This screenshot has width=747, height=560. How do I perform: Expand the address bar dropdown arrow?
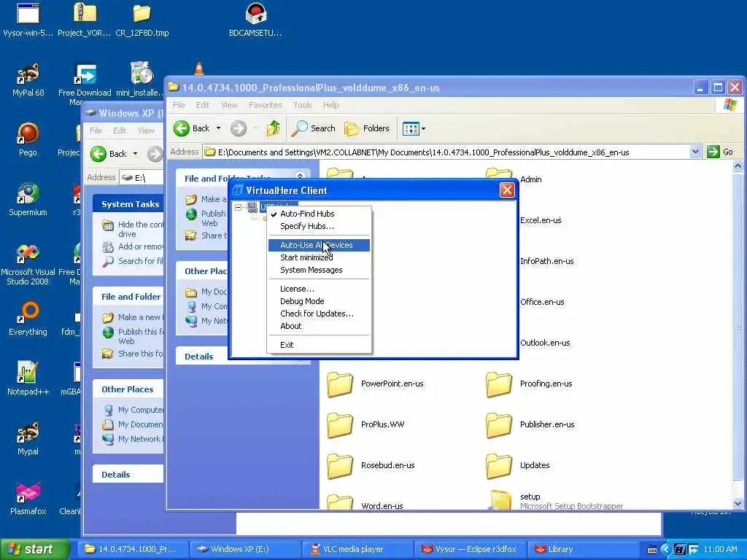click(x=695, y=152)
